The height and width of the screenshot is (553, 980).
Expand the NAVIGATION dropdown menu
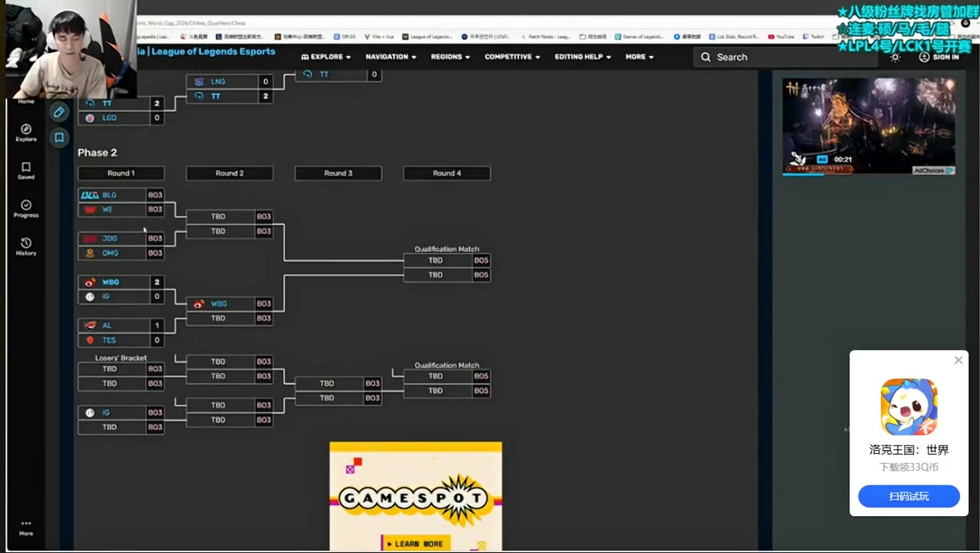point(390,57)
